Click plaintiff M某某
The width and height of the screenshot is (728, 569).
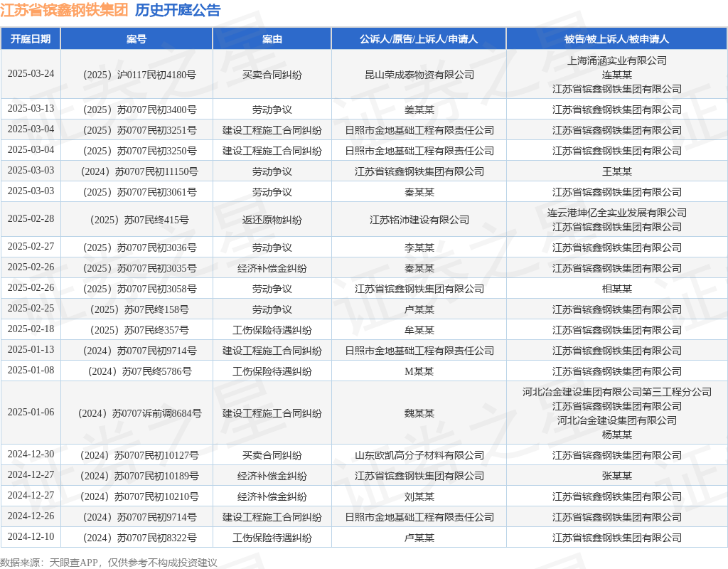click(419, 371)
